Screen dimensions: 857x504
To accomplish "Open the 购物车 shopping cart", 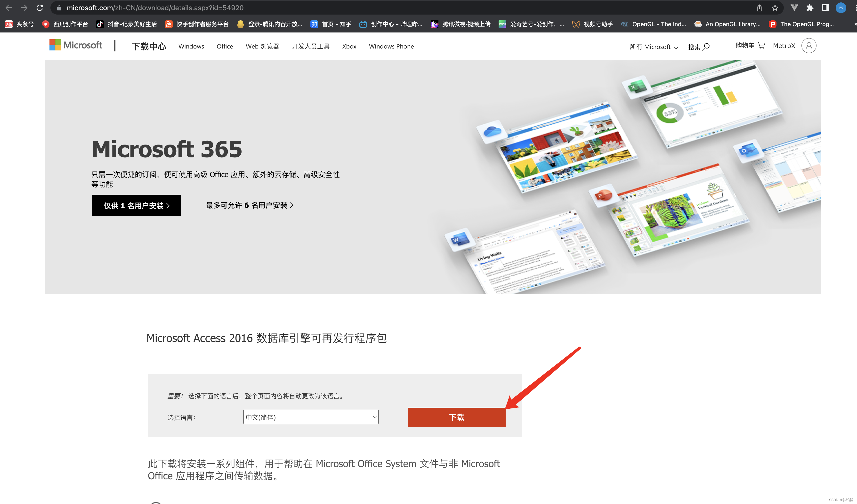I will click(x=750, y=45).
